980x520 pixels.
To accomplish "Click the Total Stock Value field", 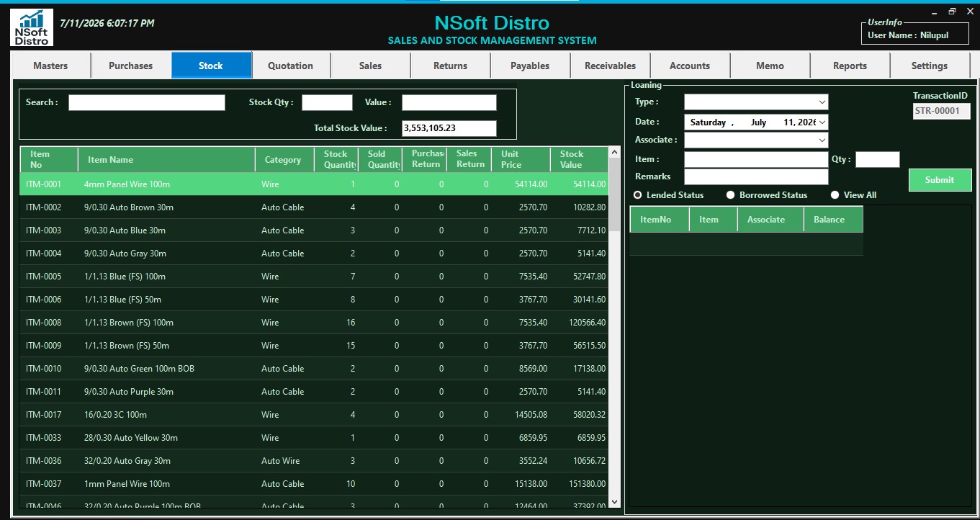I will click(x=449, y=128).
